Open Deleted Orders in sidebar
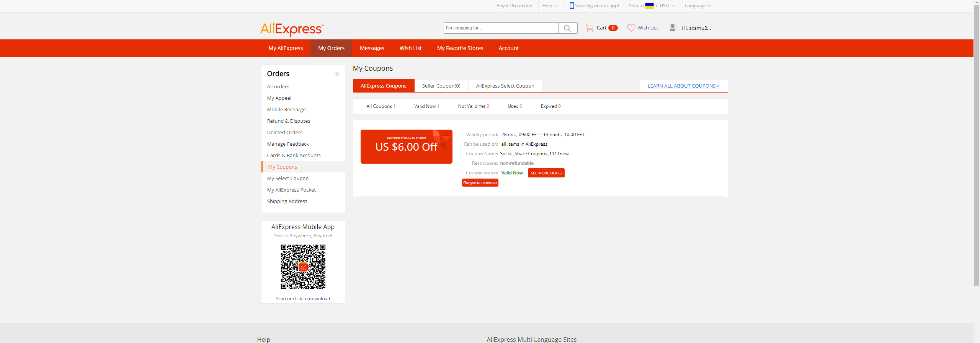 pyautogui.click(x=285, y=133)
